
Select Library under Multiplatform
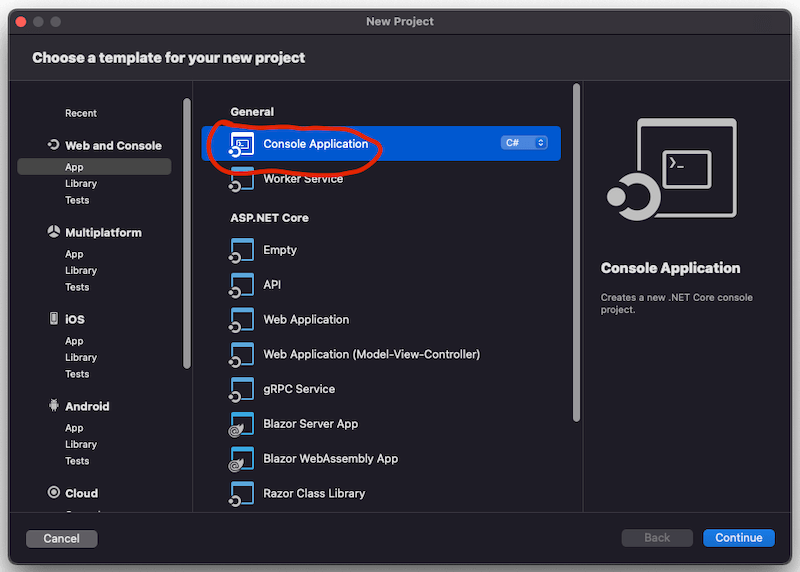tap(81, 270)
